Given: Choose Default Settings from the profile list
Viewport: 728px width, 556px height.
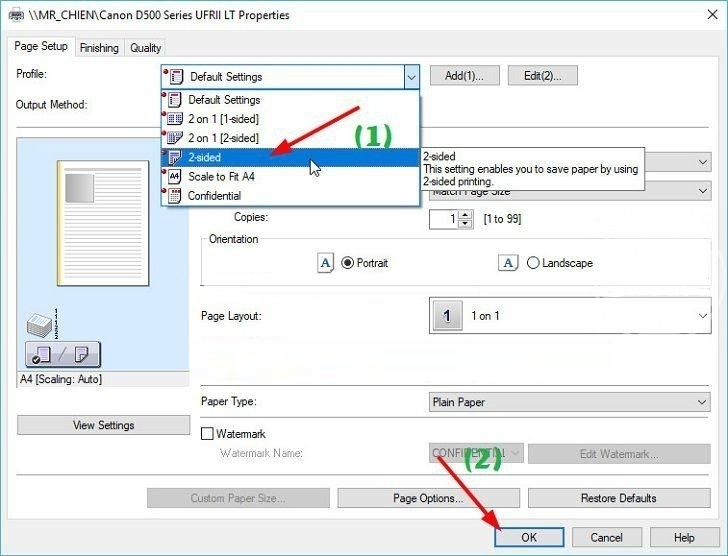Looking at the screenshot, I should click(x=291, y=100).
